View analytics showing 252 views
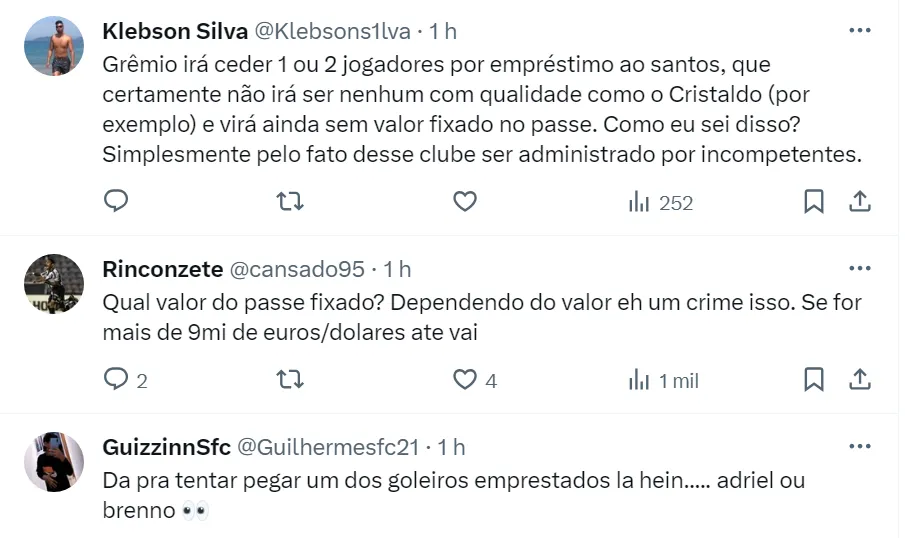 660,202
